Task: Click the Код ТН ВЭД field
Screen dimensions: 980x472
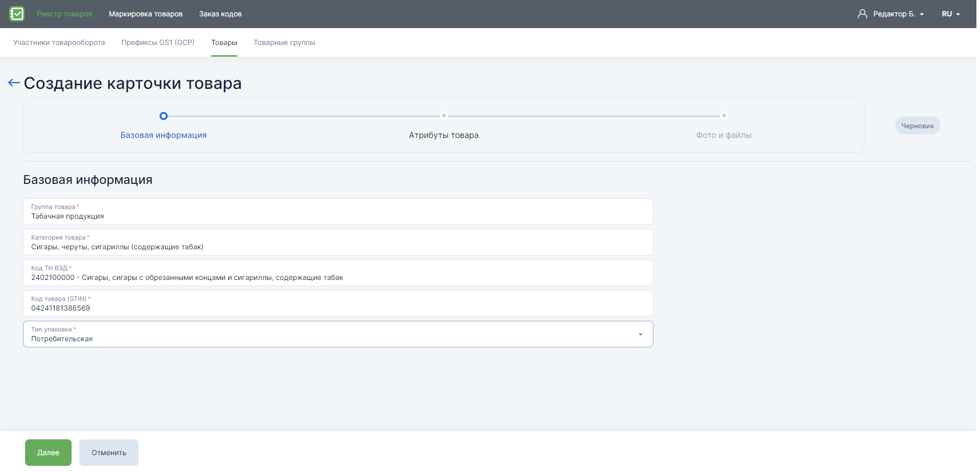Action: 338,273
